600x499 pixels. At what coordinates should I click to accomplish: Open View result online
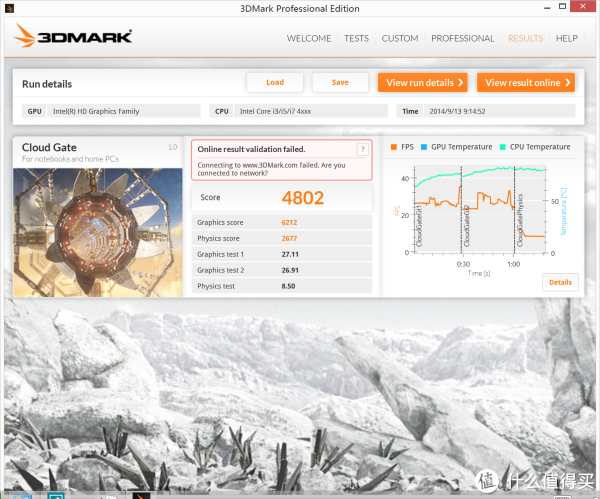point(526,82)
